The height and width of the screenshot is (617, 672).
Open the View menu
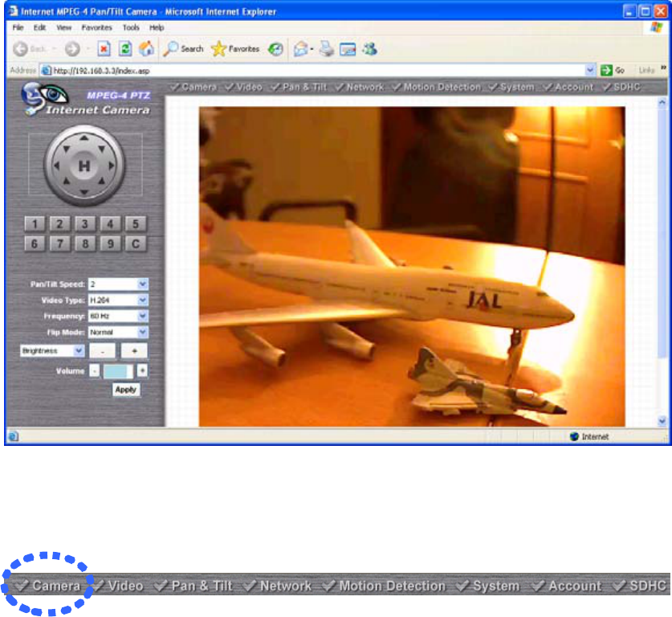pos(64,27)
